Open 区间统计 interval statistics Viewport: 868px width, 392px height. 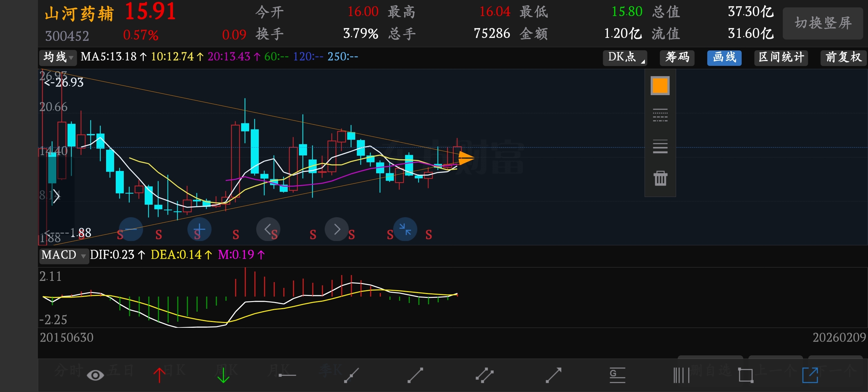pyautogui.click(x=781, y=57)
